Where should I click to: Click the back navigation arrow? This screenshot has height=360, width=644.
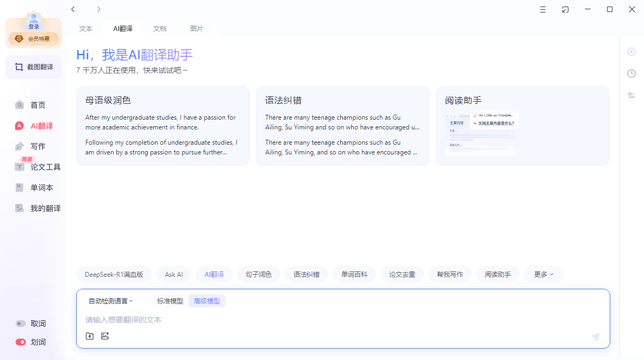[73, 9]
